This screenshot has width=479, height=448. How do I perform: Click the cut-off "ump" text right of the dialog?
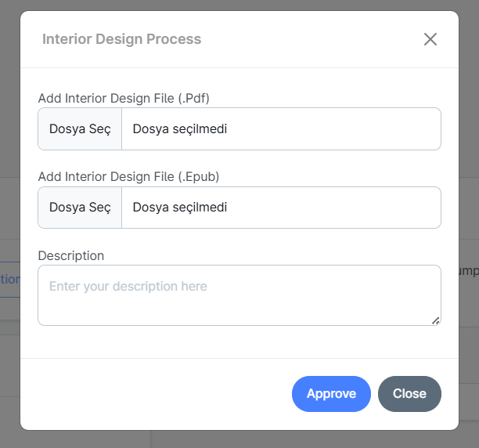coord(469,270)
